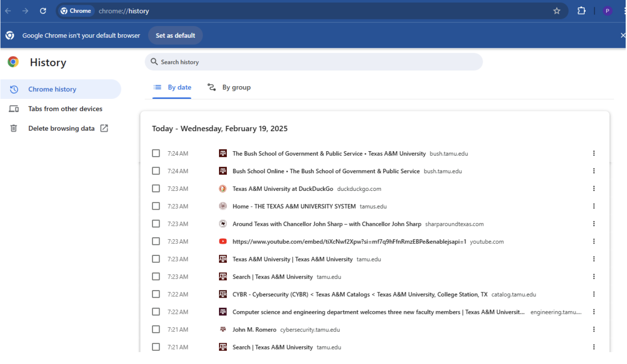Screen dimensions: 627x364
Task: Click the DuckDuckGo favicon in history list
Action: point(223,189)
